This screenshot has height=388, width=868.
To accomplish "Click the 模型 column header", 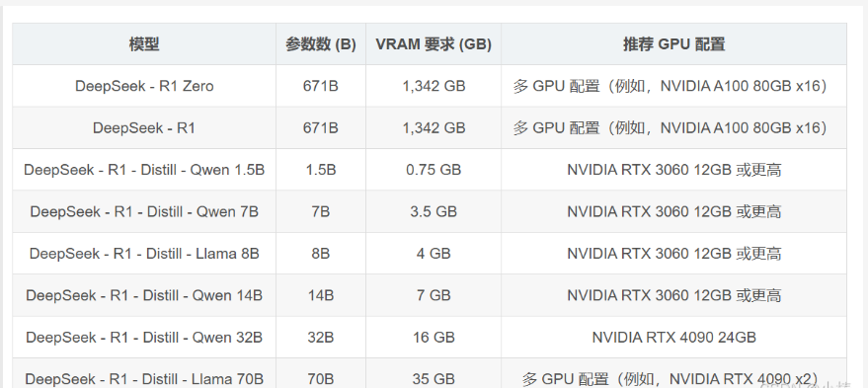I will click(144, 44).
